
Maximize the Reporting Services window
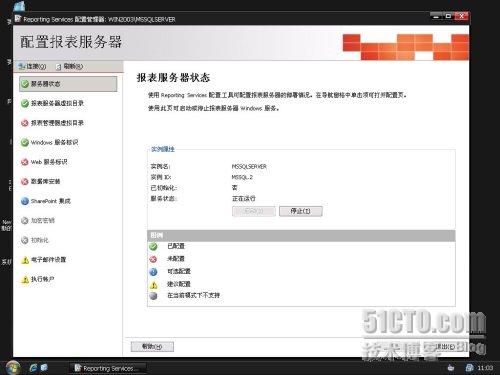tap(448, 16)
